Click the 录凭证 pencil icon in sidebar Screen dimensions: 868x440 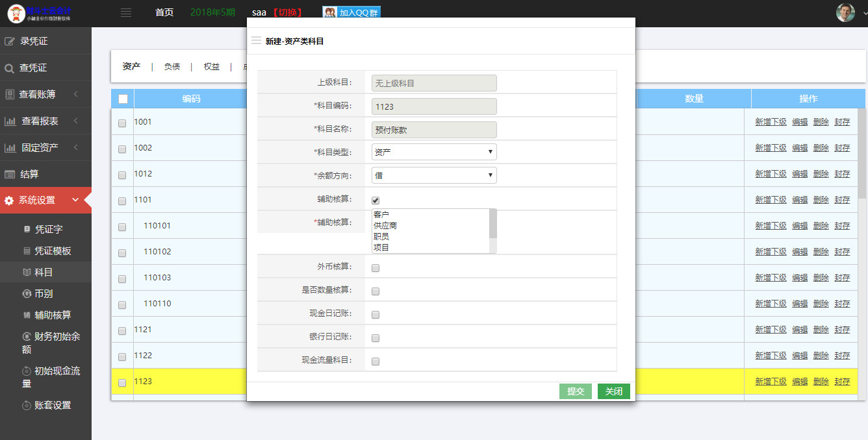(10, 42)
